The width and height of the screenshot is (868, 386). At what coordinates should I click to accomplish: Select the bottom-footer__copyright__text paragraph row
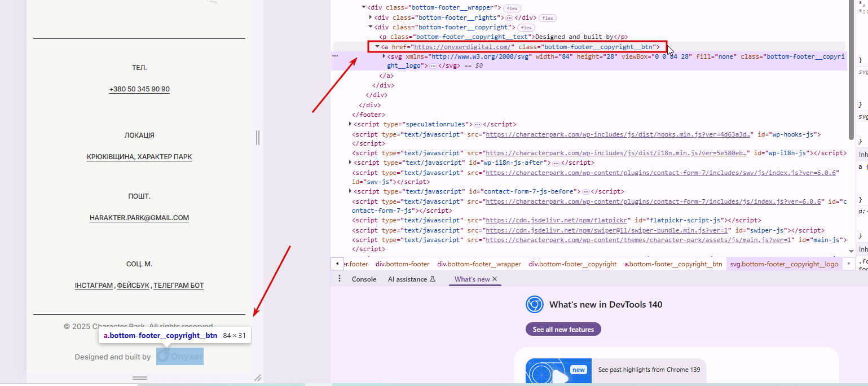click(x=504, y=37)
